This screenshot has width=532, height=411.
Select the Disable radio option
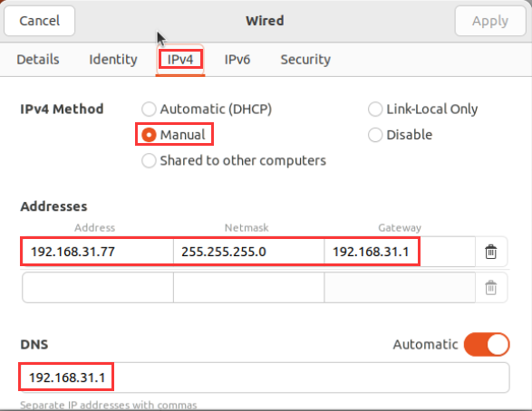pyautogui.click(x=400, y=135)
